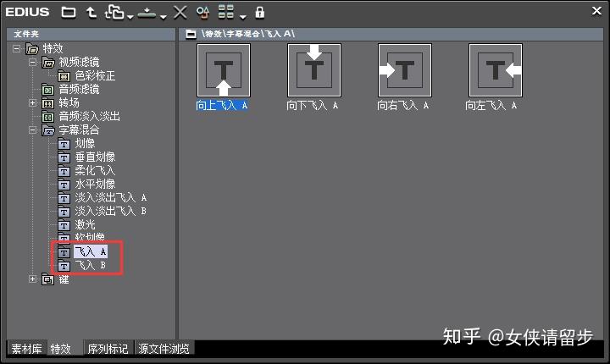Select the 向右飞入 A effect thumbnail

coord(405,70)
